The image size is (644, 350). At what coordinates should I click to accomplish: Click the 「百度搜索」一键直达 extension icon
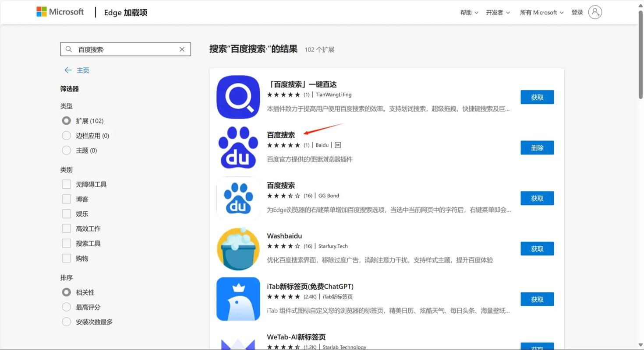pyautogui.click(x=238, y=97)
